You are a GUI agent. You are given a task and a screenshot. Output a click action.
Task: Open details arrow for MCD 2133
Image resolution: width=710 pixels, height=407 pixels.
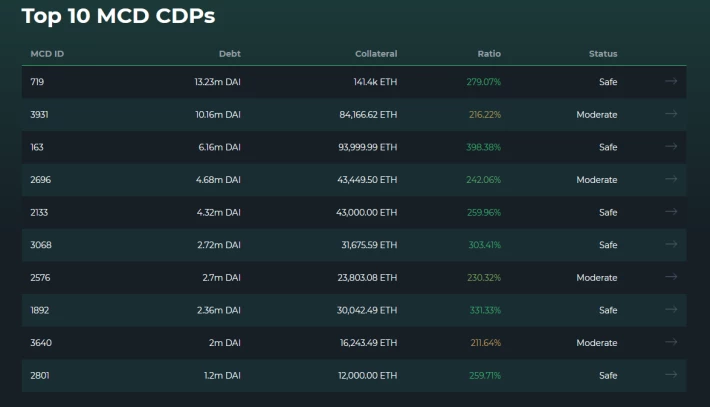tap(671, 212)
